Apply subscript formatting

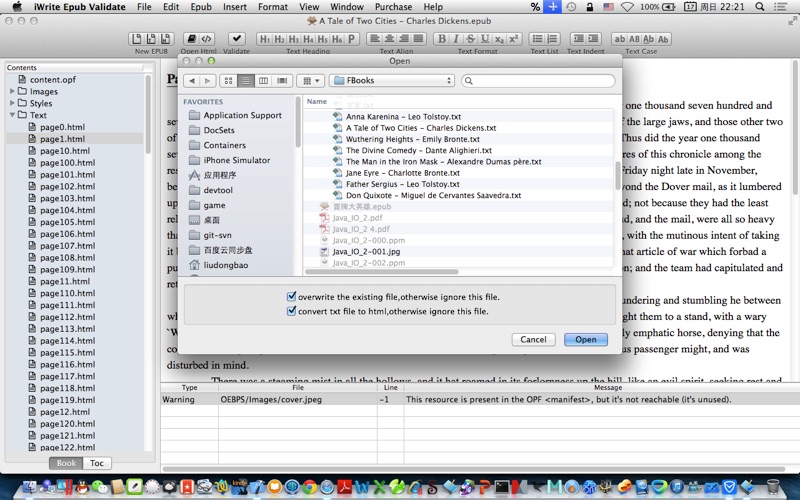[x=499, y=39]
